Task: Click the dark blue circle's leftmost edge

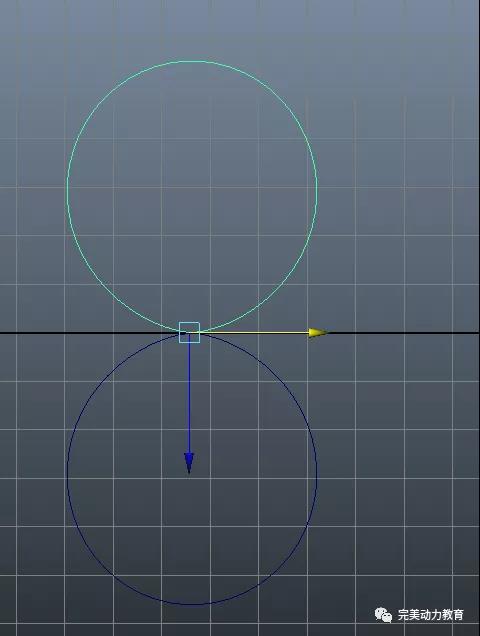Action: [x=67, y=471]
